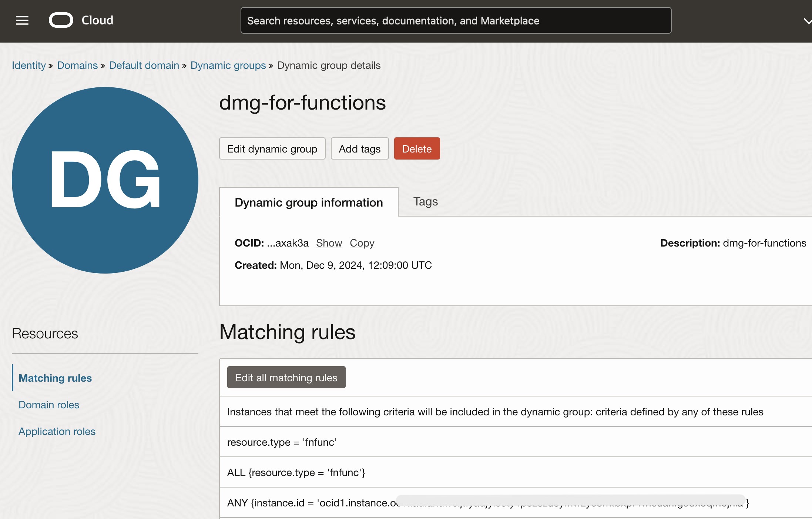Focus the resource search field
812x519 pixels.
click(x=456, y=20)
